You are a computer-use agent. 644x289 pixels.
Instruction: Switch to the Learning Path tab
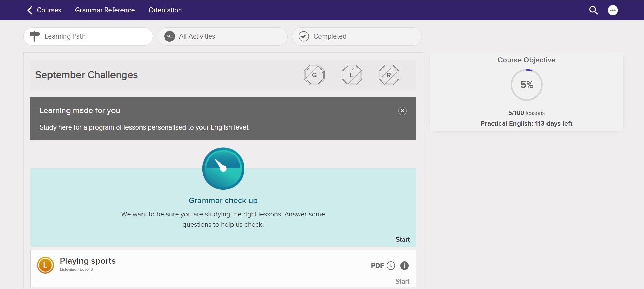(x=88, y=36)
